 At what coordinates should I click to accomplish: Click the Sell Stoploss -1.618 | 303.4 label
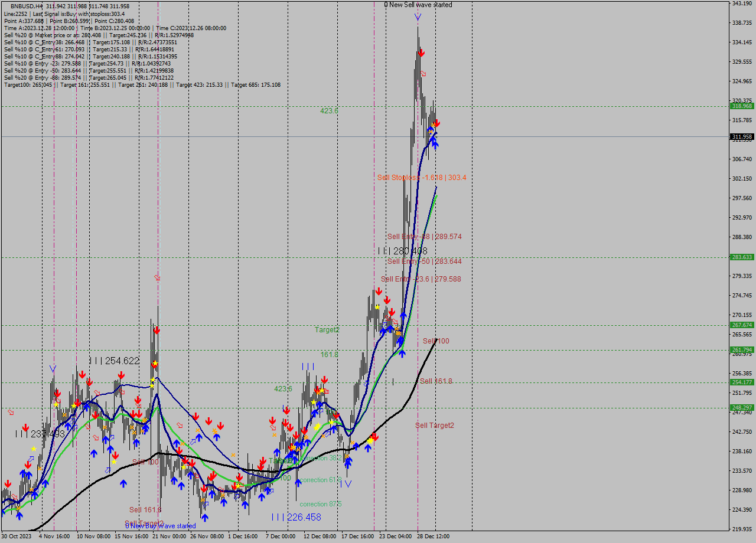(x=421, y=178)
